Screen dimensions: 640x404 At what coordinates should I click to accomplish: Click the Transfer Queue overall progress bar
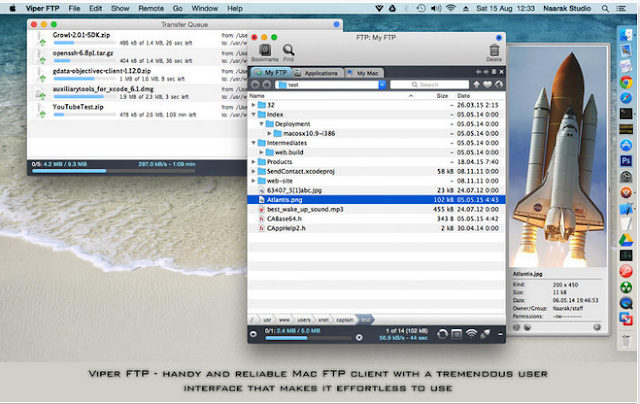coord(113,171)
